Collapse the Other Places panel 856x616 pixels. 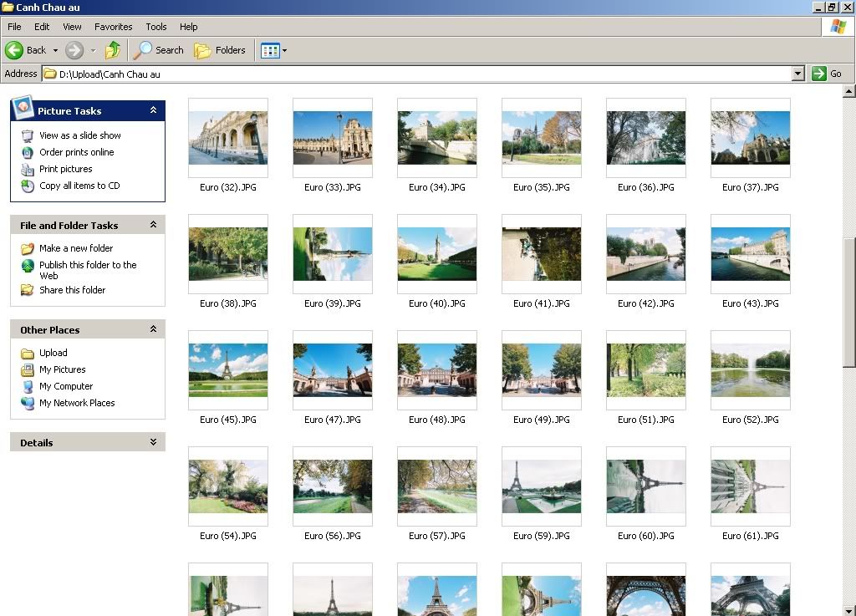pyautogui.click(x=154, y=329)
